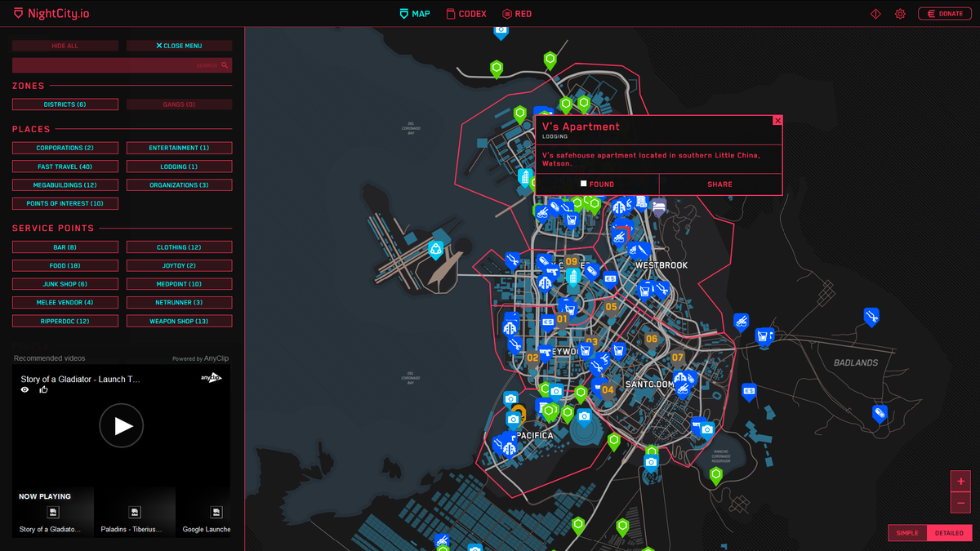Toggle JUNK SHOP (6) filter
980x551 pixels.
click(x=65, y=284)
